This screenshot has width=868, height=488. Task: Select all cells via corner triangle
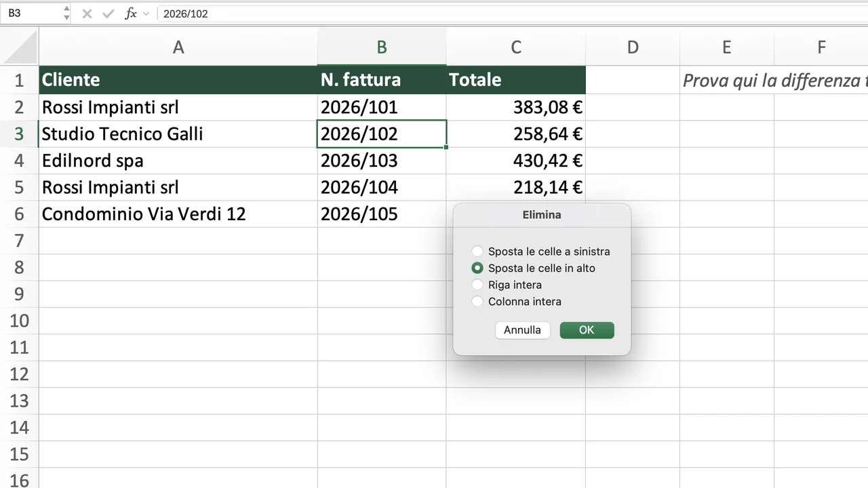coord(20,47)
